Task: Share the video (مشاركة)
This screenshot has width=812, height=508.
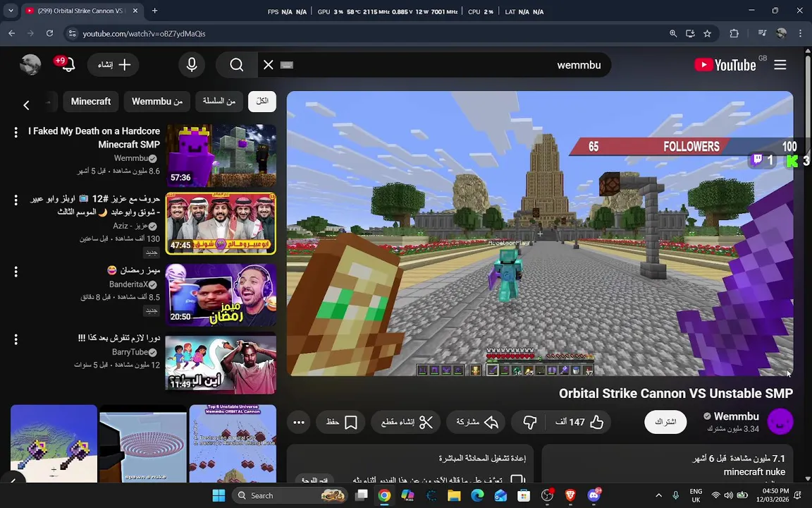Action: click(476, 422)
